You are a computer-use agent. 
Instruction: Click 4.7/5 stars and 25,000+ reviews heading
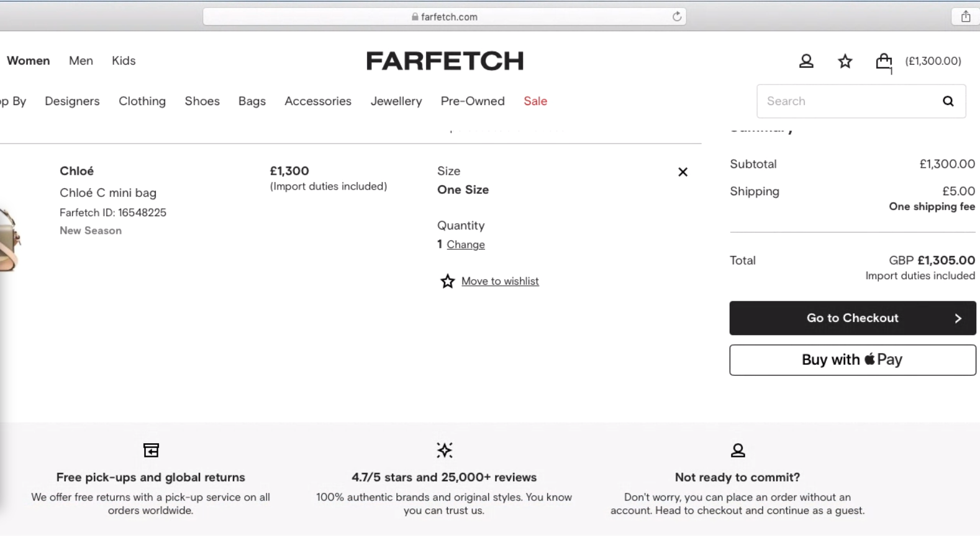(x=444, y=477)
